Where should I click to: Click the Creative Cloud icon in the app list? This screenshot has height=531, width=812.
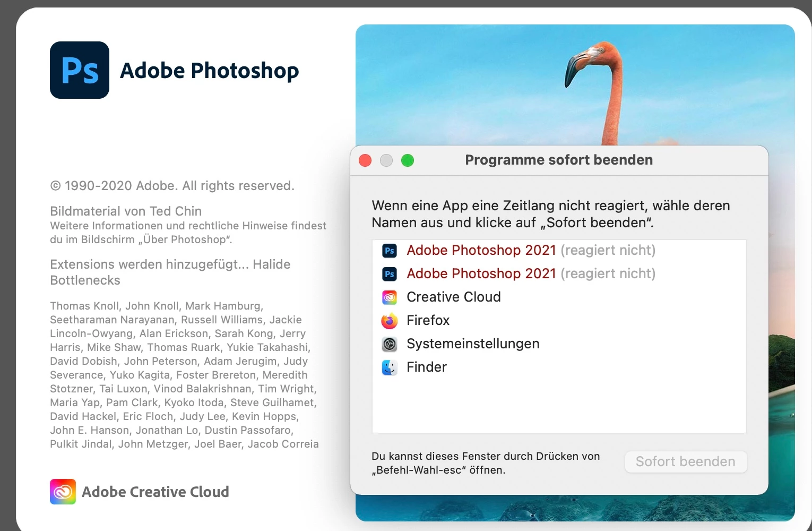pos(390,297)
